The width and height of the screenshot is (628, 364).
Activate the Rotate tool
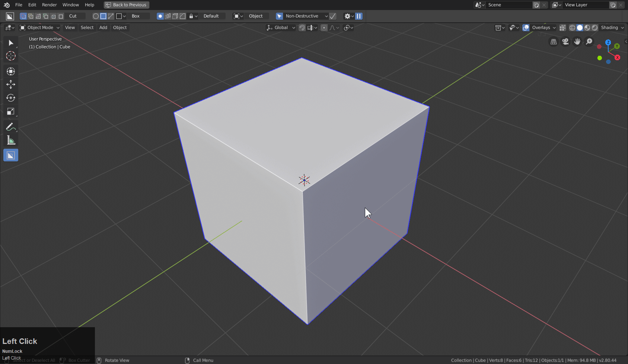(x=10, y=98)
